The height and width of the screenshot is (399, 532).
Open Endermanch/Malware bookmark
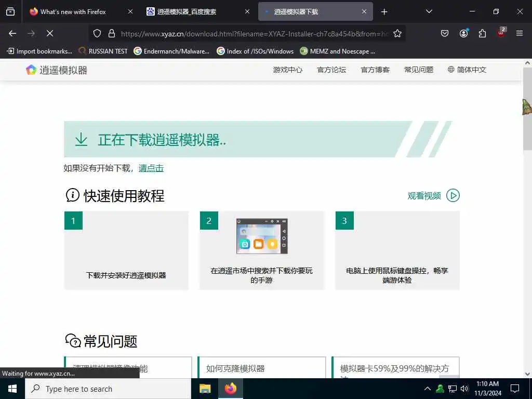pyautogui.click(x=171, y=51)
